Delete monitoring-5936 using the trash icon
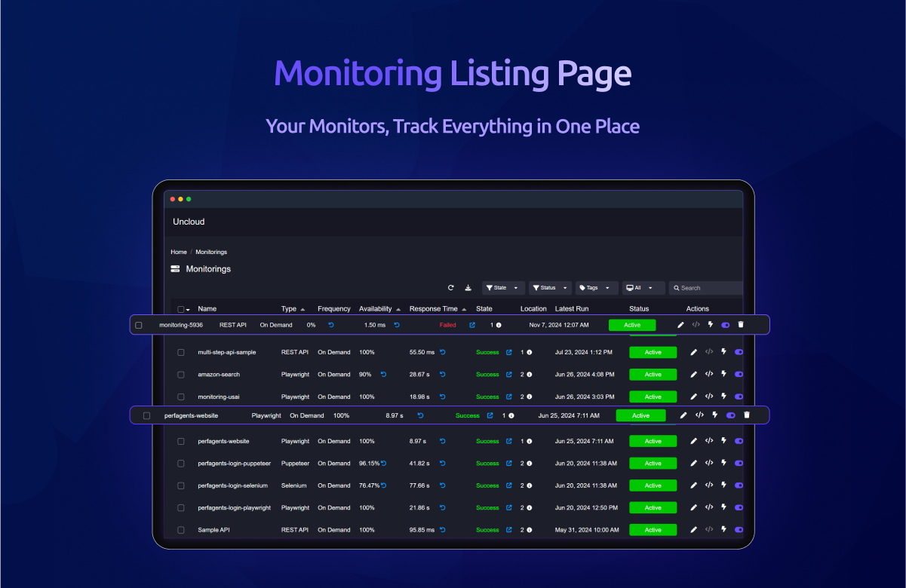The height and width of the screenshot is (588, 906). 741,325
